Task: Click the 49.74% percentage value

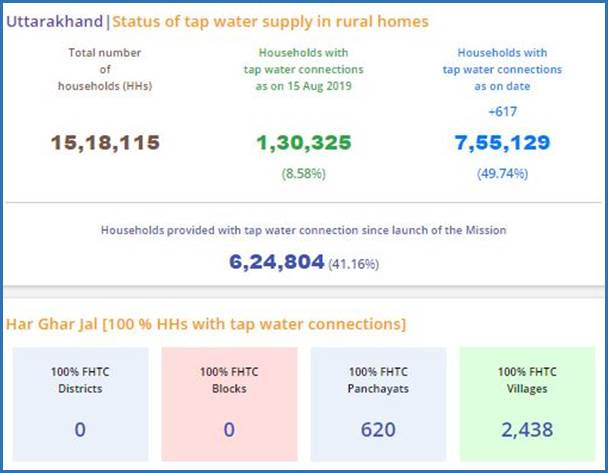Action: 502,172
